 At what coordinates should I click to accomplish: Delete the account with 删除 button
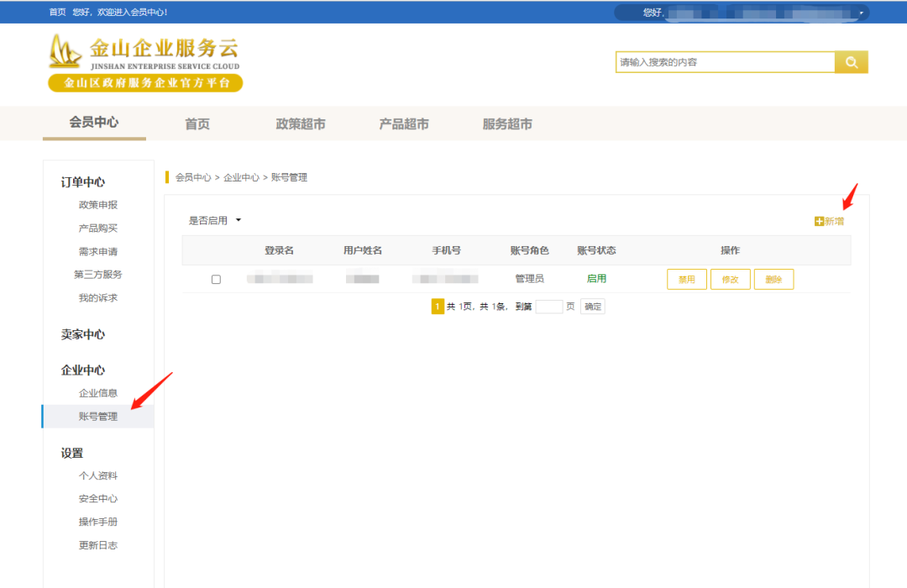pos(773,280)
